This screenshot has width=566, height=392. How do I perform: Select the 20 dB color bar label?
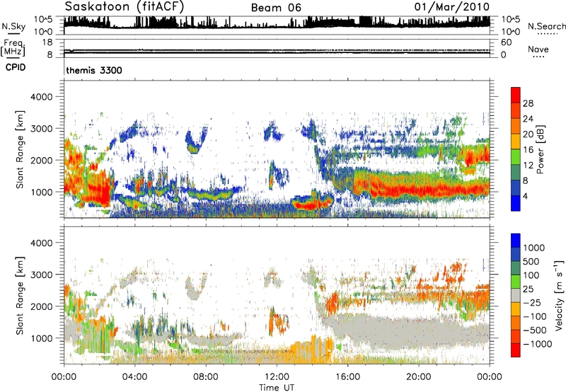pyautogui.click(x=528, y=134)
